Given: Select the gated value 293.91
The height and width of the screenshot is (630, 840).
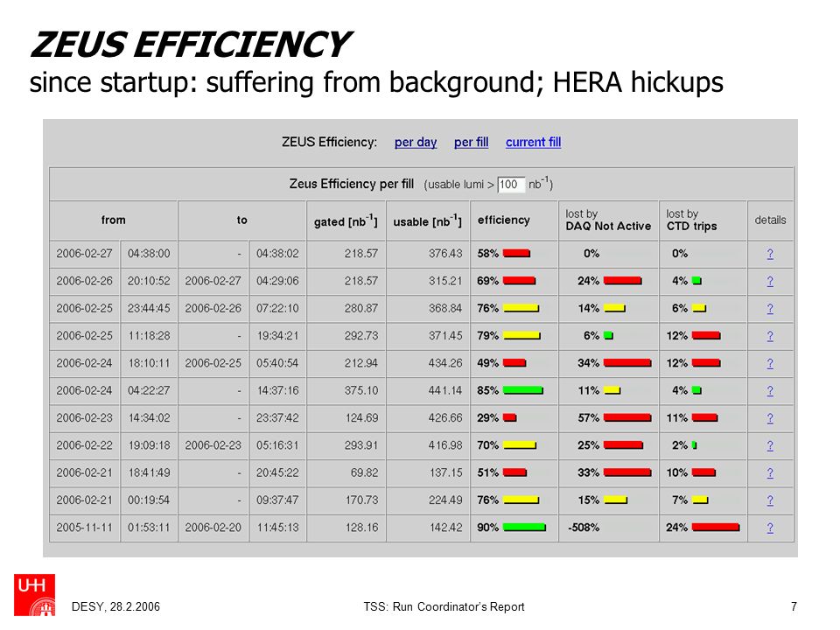Looking at the screenshot, I should [x=361, y=445].
